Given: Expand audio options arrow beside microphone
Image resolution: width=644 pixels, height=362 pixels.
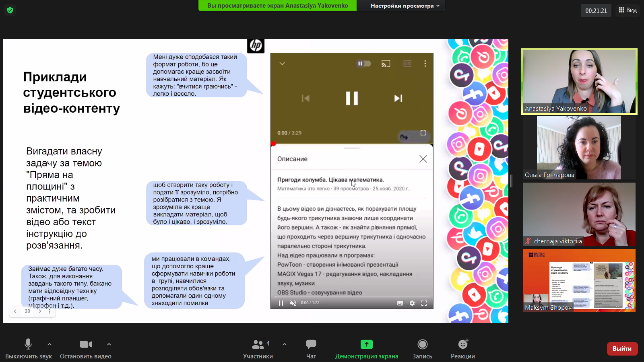Looking at the screenshot, I should (x=50, y=344).
